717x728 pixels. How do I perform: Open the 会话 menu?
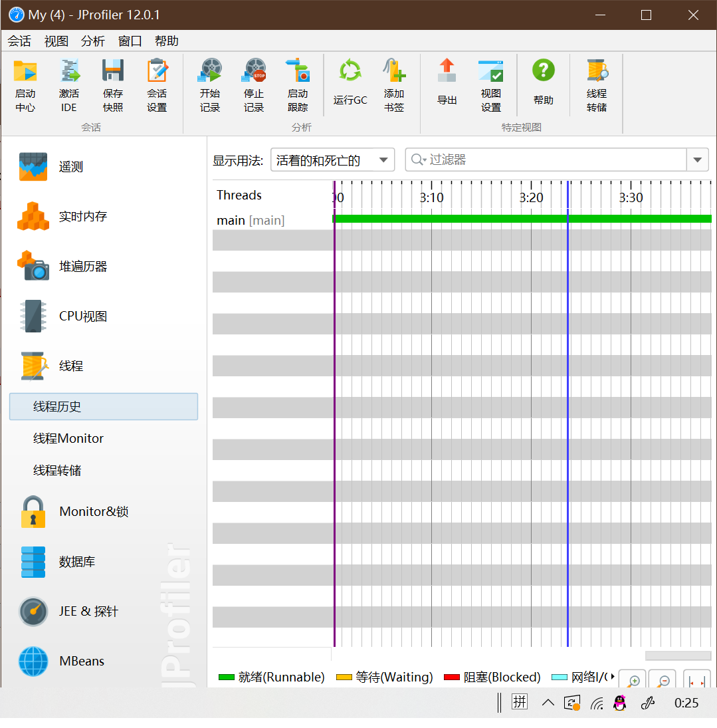click(19, 41)
